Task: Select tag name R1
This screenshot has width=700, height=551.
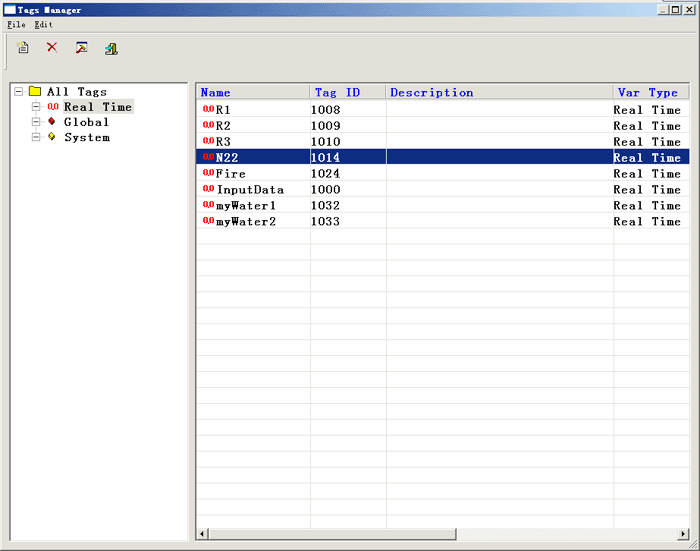Action: (x=223, y=109)
